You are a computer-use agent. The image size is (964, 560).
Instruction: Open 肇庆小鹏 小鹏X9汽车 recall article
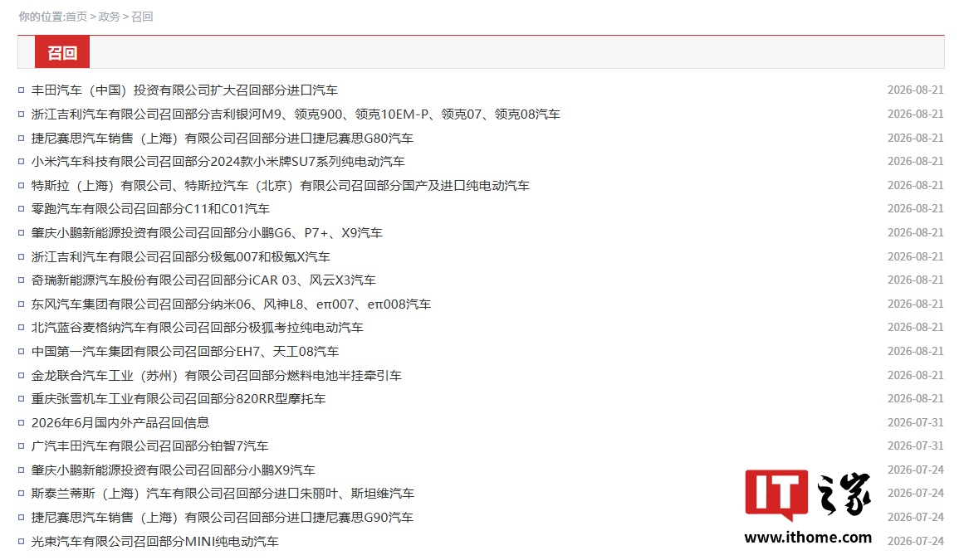174,470
